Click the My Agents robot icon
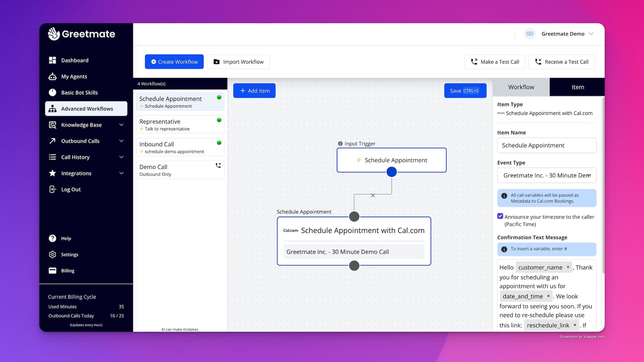 click(53, 76)
